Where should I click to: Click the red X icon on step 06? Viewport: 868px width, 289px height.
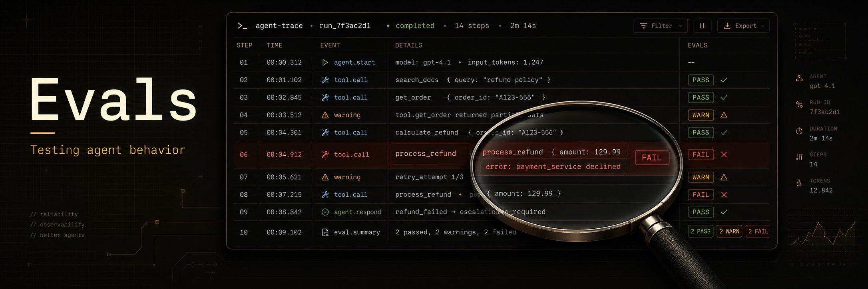pyautogui.click(x=724, y=154)
